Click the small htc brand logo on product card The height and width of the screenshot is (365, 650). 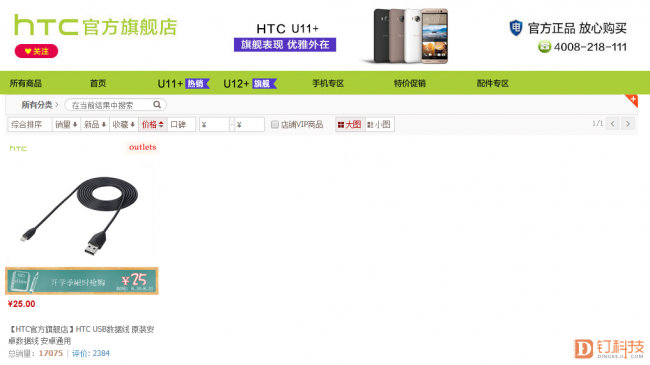[x=18, y=148]
